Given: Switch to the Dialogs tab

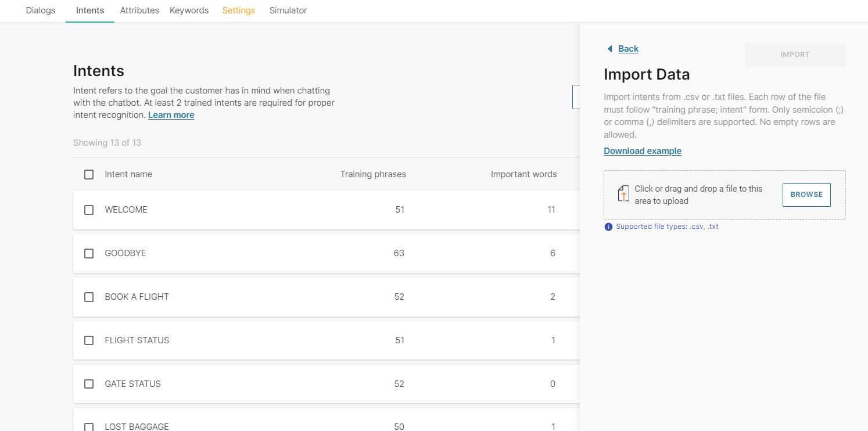Looking at the screenshot, I should coord(41,10).
